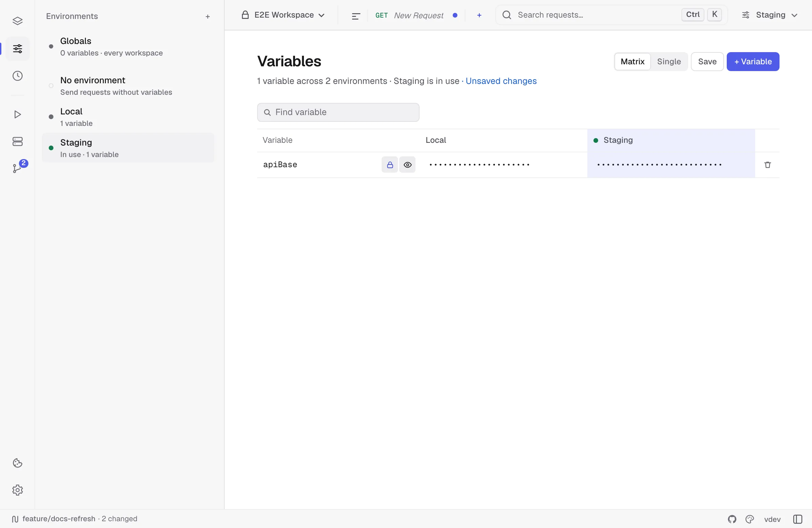Toggle the panel layout icon in status bar
Screen dimensions: 812x528
click(797, 519)
